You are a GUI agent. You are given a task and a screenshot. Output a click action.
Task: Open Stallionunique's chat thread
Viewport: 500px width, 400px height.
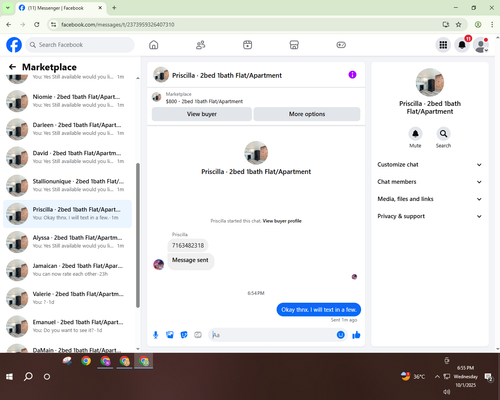67,185
